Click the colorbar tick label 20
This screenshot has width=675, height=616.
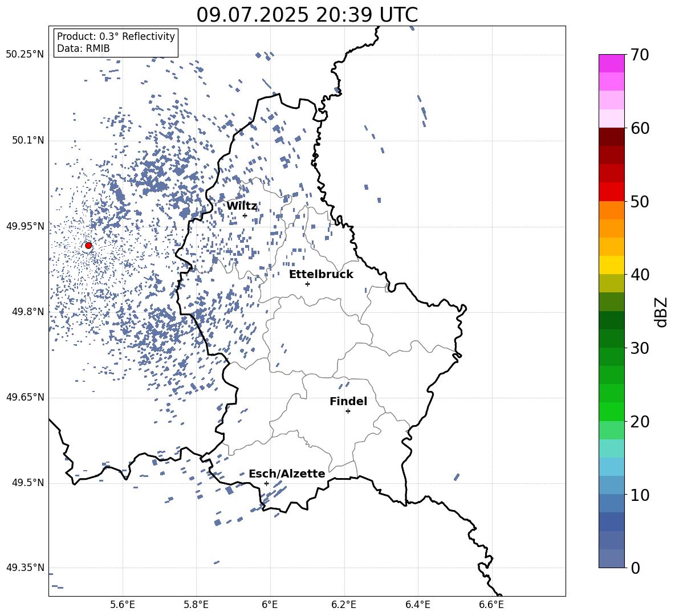coord(640,422)
